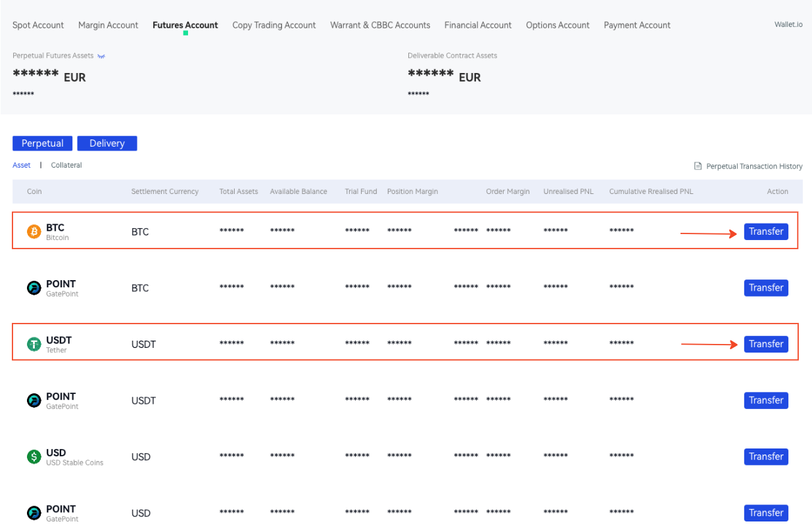The height and width of the screenshot is (532, 812).
Task: Click the POINT name in the USDT-settled row
Action: (61, 397)
